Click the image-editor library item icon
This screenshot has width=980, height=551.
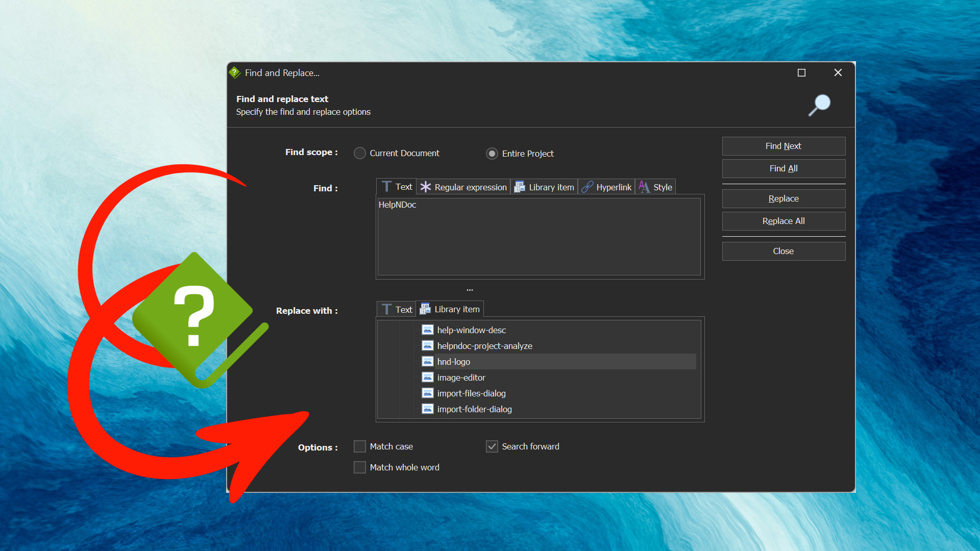click(x=428, y=378)
